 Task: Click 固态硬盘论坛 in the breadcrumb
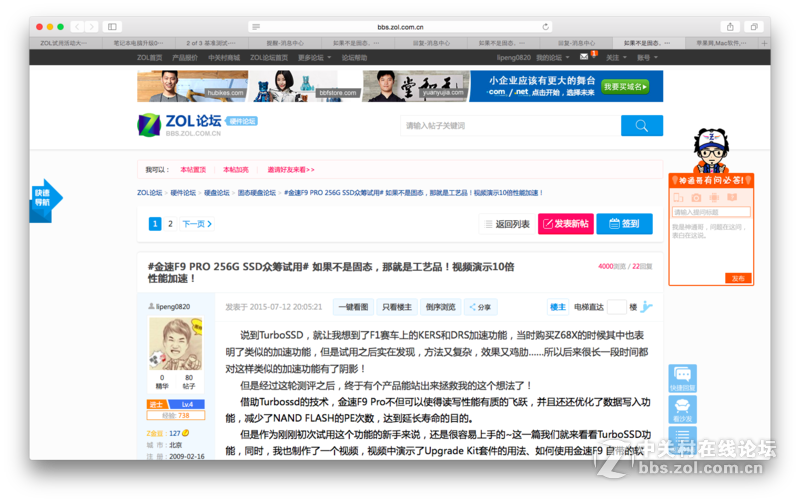(257, 193)
